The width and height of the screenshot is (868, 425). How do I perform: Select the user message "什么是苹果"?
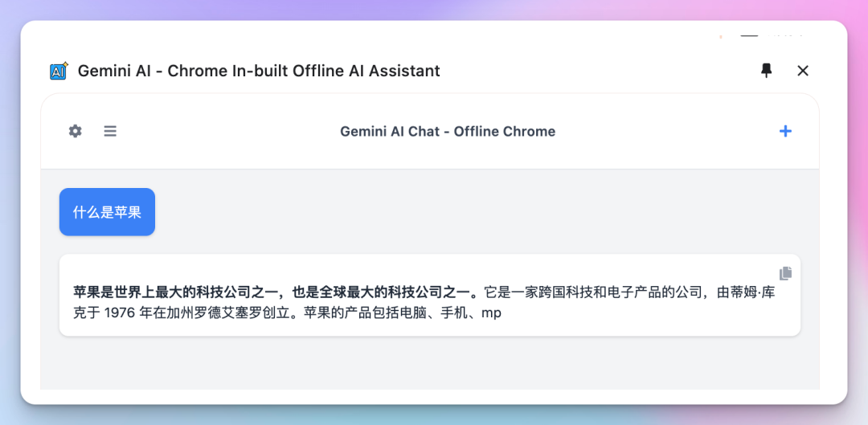[x=107, y=212]
